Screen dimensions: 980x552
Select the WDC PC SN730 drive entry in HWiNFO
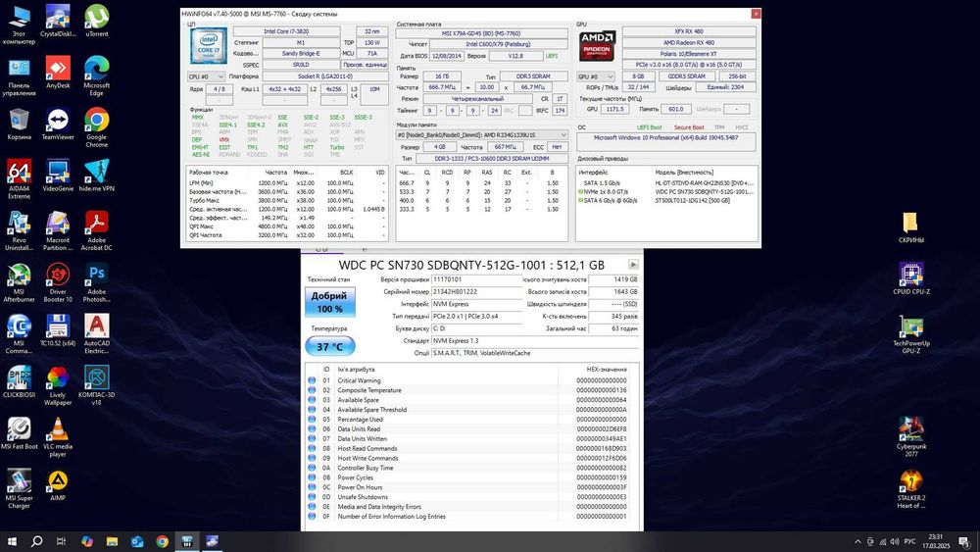666,192
